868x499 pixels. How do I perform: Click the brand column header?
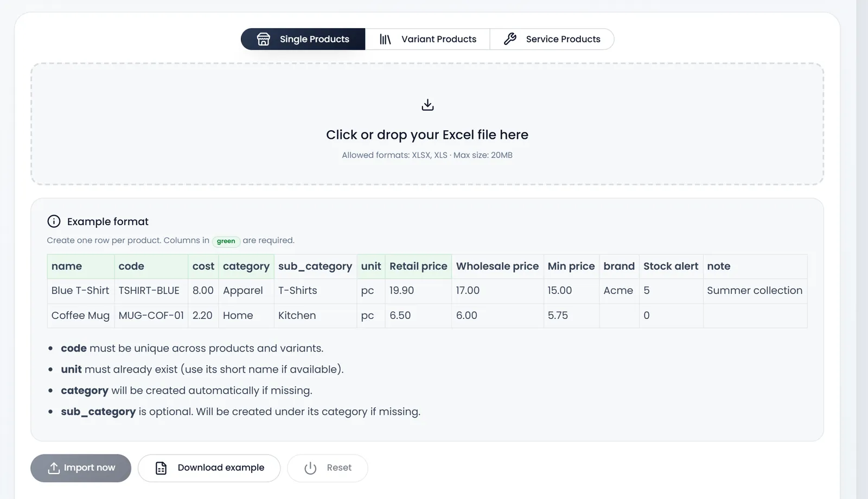pos(620,266)
